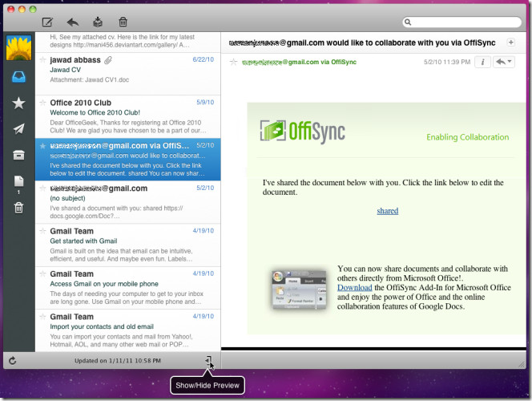Star the Import your contacts message
Screen dimensions: 532x401
pyautogui.click(x=42, y=317)
